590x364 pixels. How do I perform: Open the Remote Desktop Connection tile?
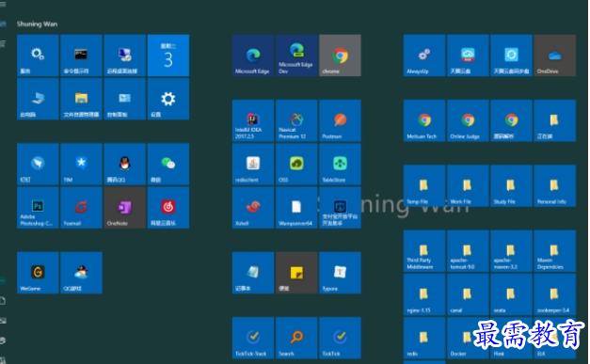(x=124, y=55)
